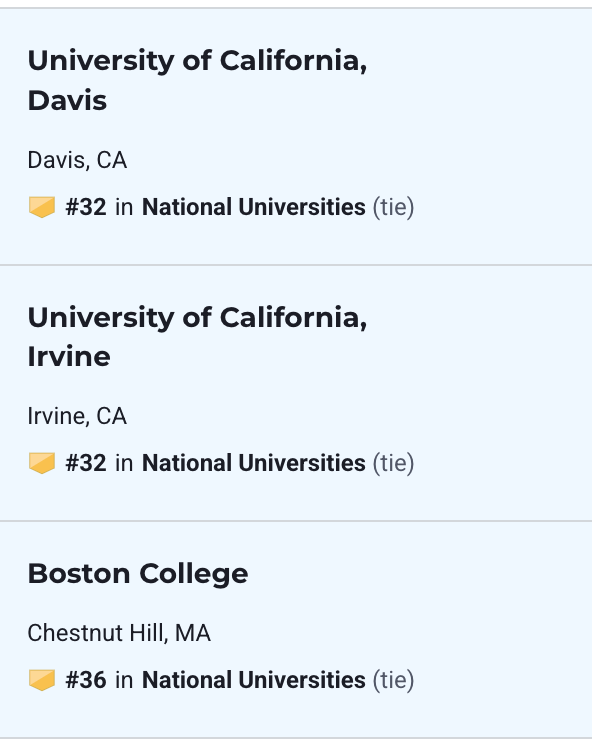Click the ranking badge icon for UC Irvine
The image size is (592, 742).
click(42, 463)
